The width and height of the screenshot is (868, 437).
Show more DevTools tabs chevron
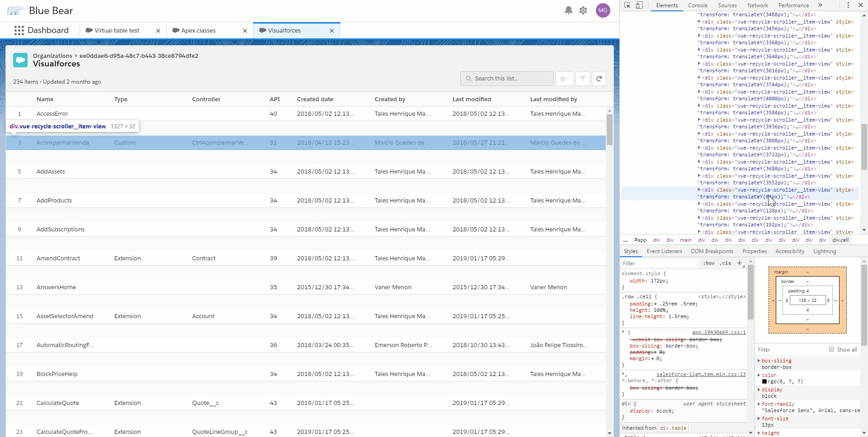(x=820, y=5)
